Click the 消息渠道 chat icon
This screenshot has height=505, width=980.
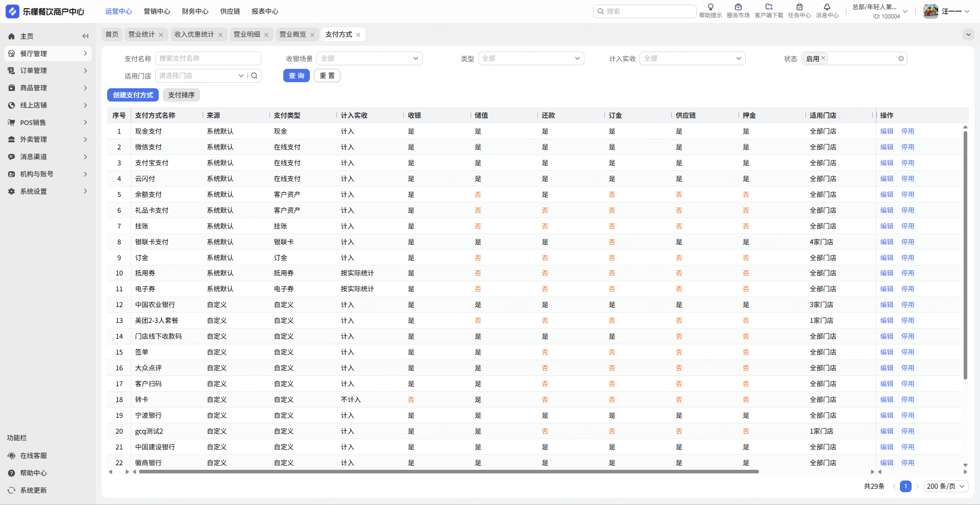[x=12, y=157]
